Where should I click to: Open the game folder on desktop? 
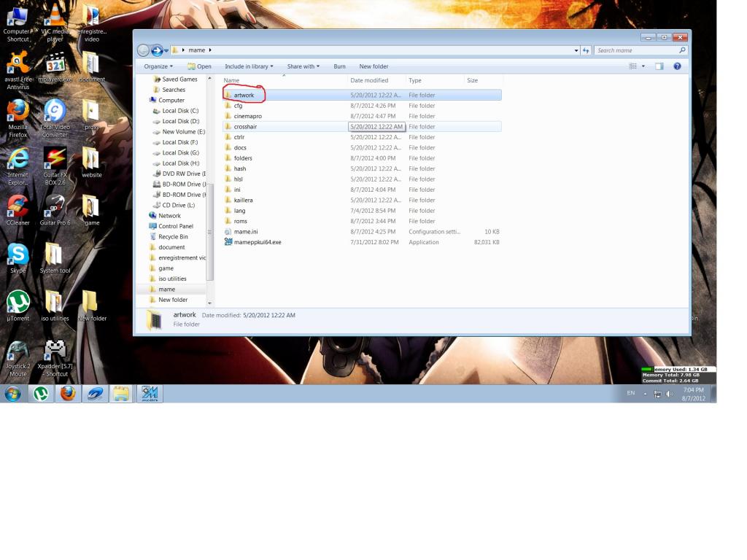(91, 210)
